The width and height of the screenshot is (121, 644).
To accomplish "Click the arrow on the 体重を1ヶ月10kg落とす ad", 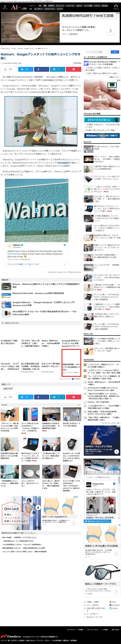I will [116, 554].
